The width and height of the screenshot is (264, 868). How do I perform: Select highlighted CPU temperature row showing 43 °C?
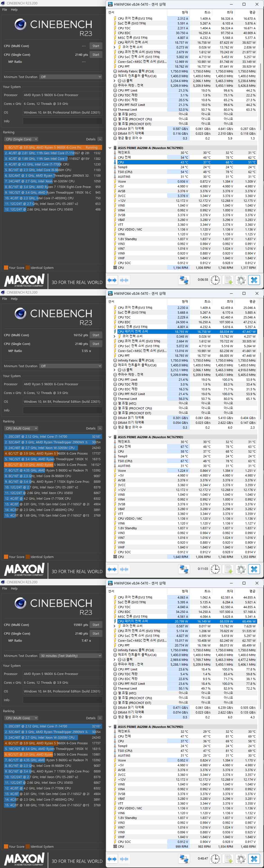coord(185,162)
